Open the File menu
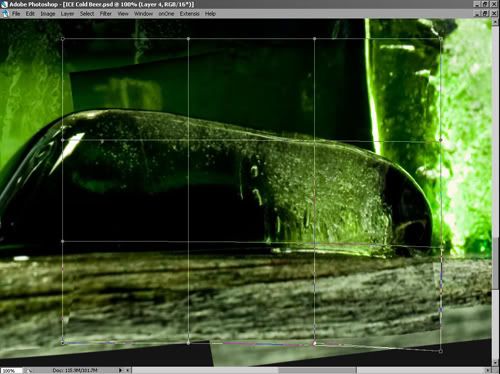The height and width of the screenshot is (374, 500). coord(16,14)
